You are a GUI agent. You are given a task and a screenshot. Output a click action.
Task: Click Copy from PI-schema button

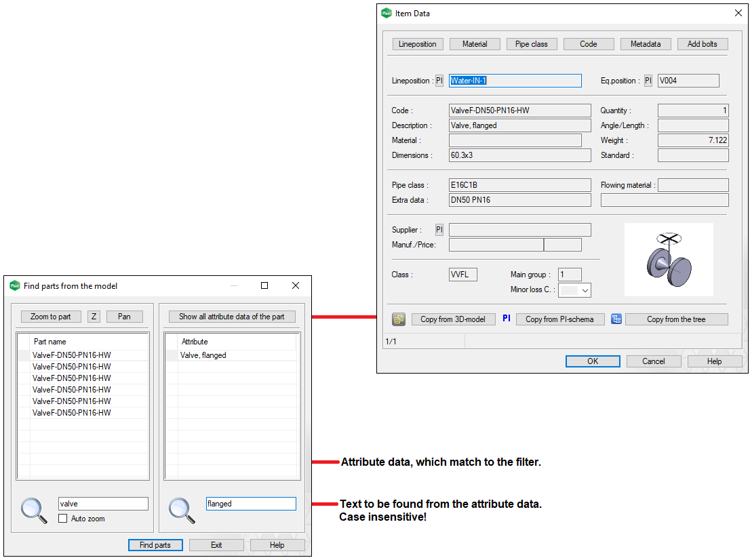[x=559, y=319]
